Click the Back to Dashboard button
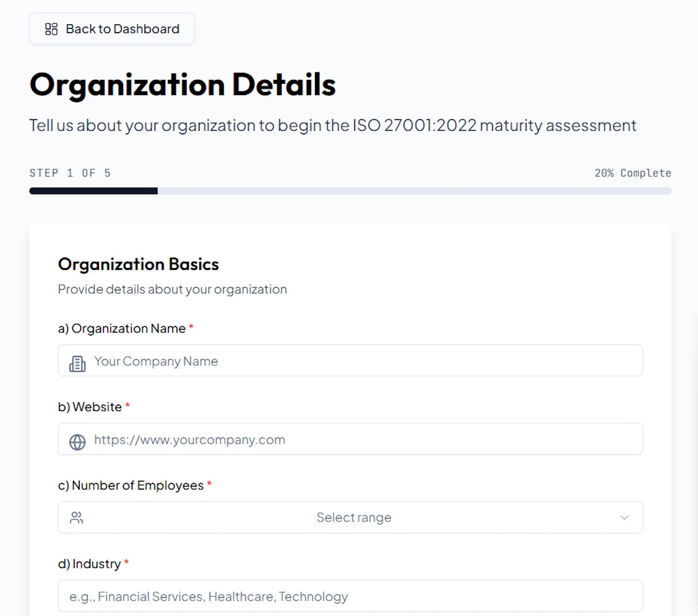The width and height of the screenshot is (698, 616). click(112, 29)
